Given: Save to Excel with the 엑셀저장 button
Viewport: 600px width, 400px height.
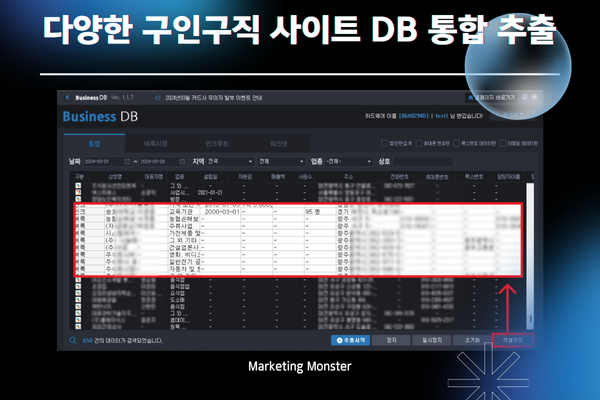Looking at the screenshot, I should (x=513, y=340).
